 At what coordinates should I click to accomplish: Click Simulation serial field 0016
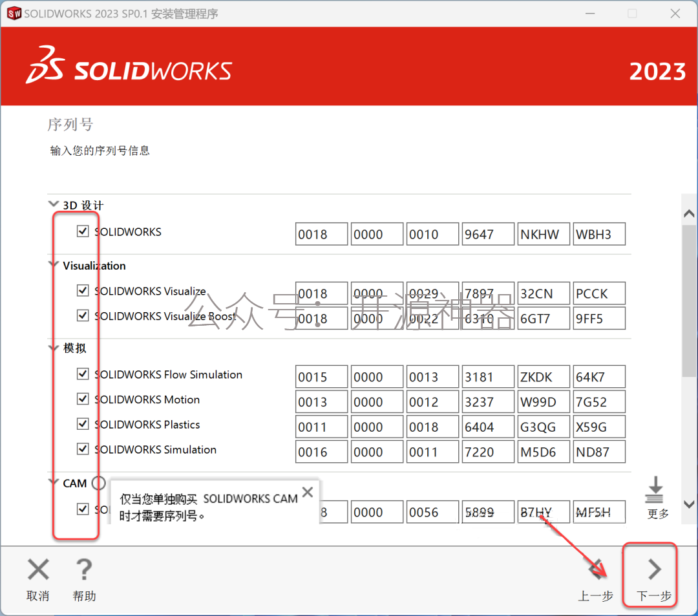[321, 451]
